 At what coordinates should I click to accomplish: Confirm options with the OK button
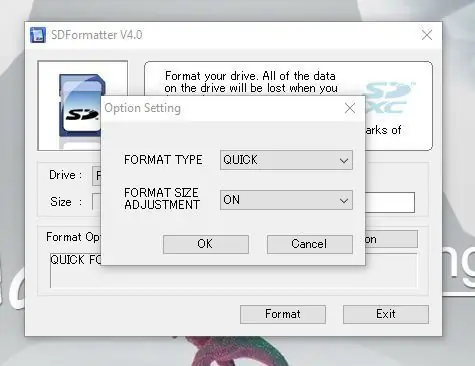(206, 244)
